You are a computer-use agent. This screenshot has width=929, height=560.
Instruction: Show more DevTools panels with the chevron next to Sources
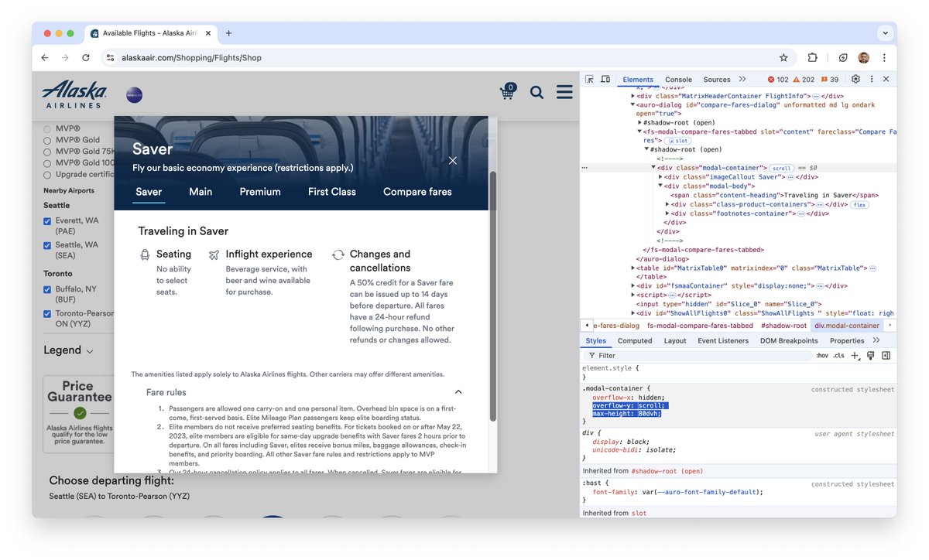(742, 79)
